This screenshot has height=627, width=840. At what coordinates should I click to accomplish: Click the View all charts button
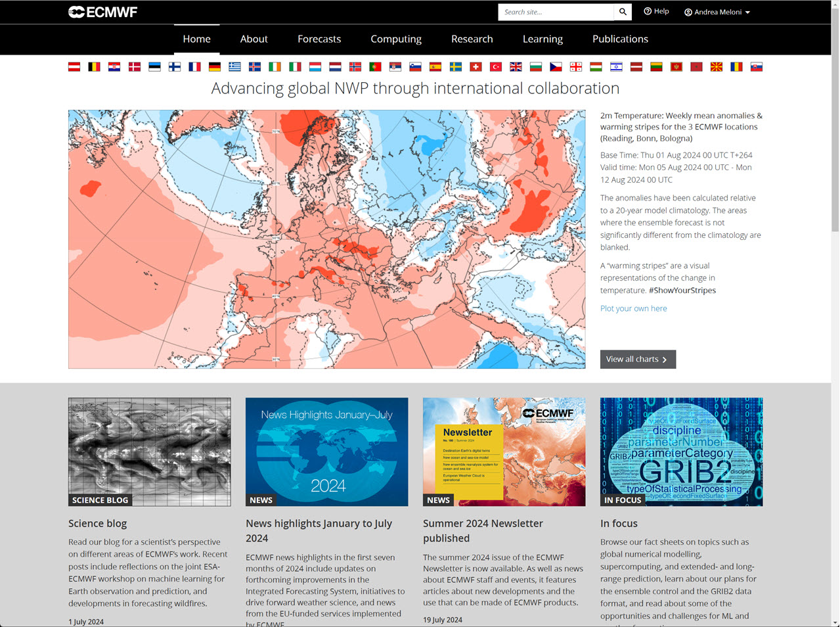(637, 360)
